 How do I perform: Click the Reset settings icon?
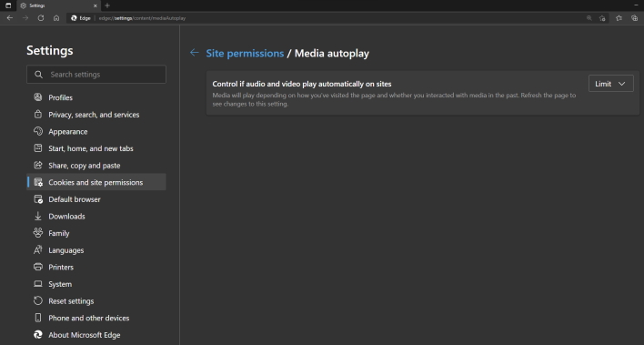coord(38,300)
